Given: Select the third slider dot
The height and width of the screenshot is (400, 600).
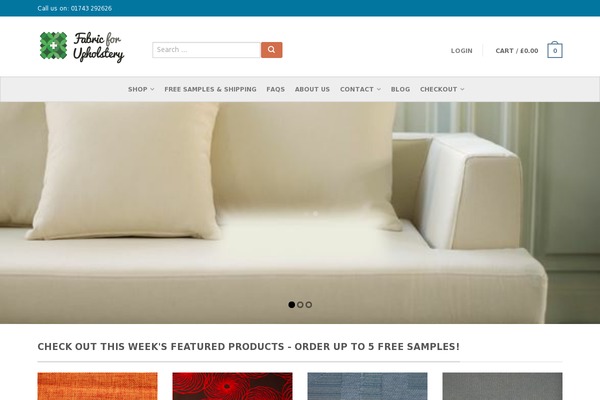Looking at the screenshot, I should pyautogui.click(x=309, y=305).
